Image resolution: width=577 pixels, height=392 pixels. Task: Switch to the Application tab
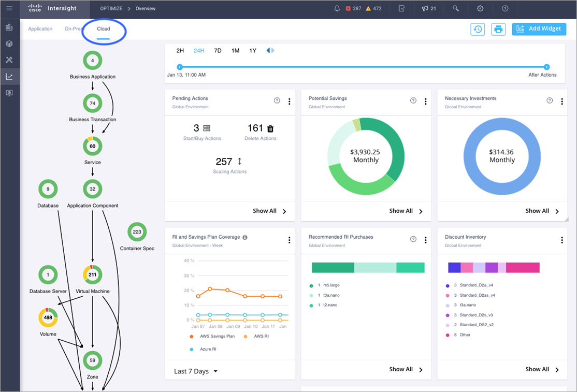pos(40,28)
